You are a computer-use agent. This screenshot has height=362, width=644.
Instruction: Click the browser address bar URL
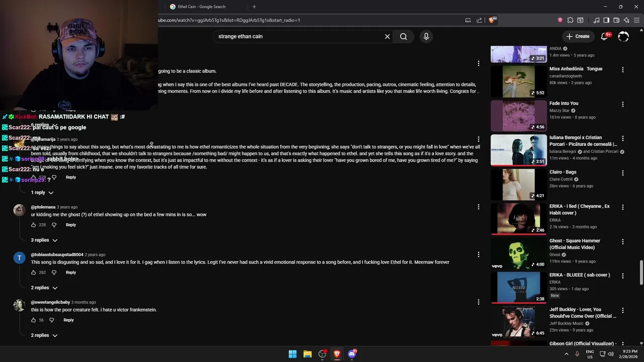pos(229,20)
